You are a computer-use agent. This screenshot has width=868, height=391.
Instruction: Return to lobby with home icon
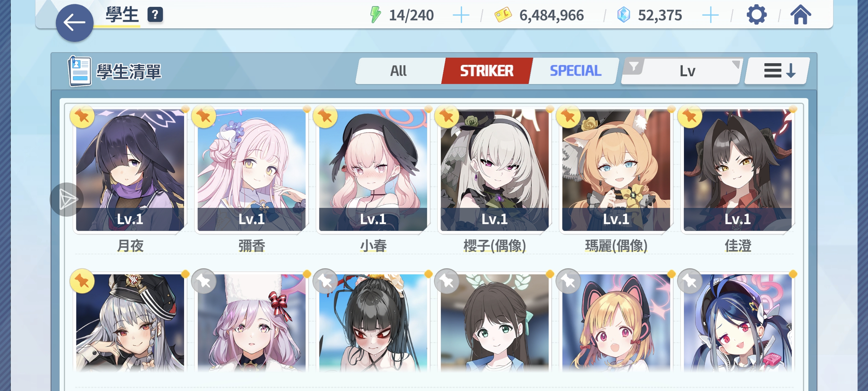(801, 15)
